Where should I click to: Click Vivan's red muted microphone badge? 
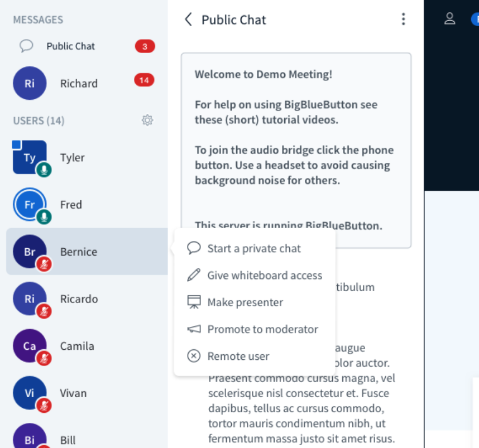click(x=44, y=406)
